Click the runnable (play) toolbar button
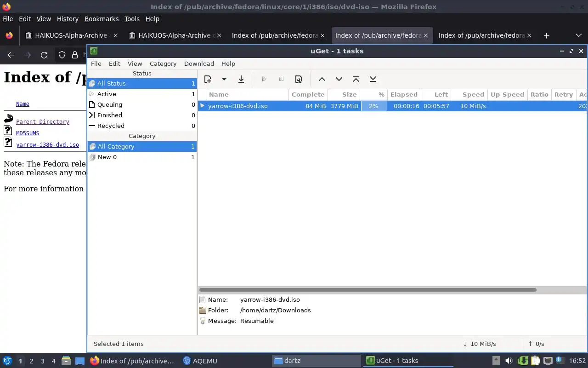Viewport: 588px width, 368px height. [264, 79]
